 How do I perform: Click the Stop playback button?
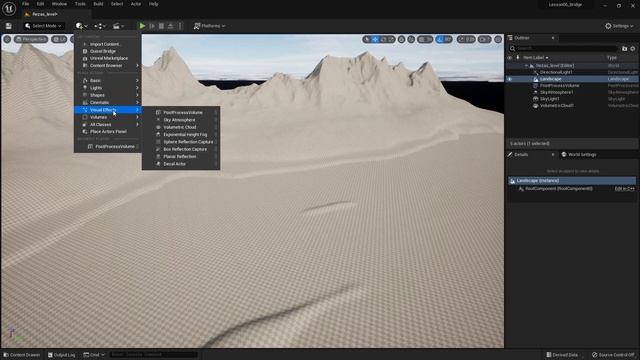click(x=161, y=26)
